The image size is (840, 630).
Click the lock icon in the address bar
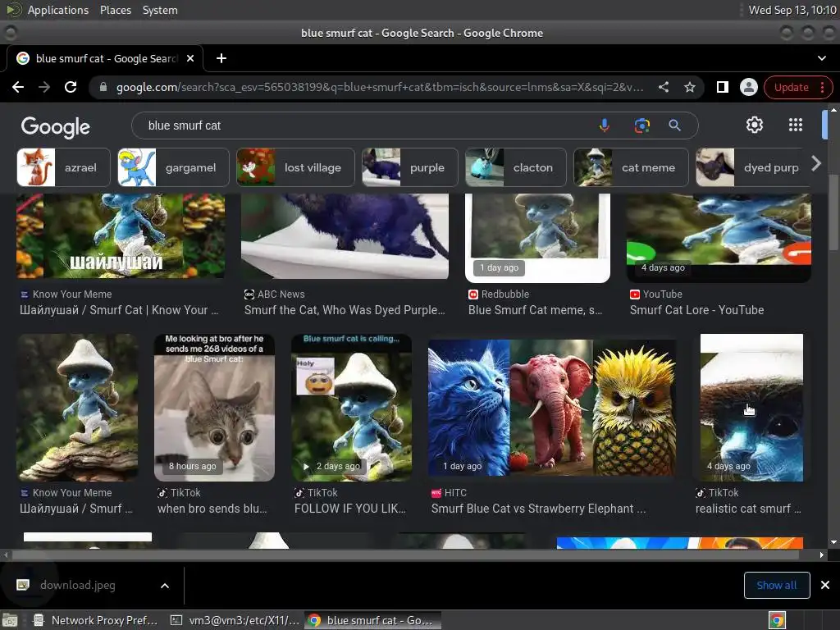[103, 87]
